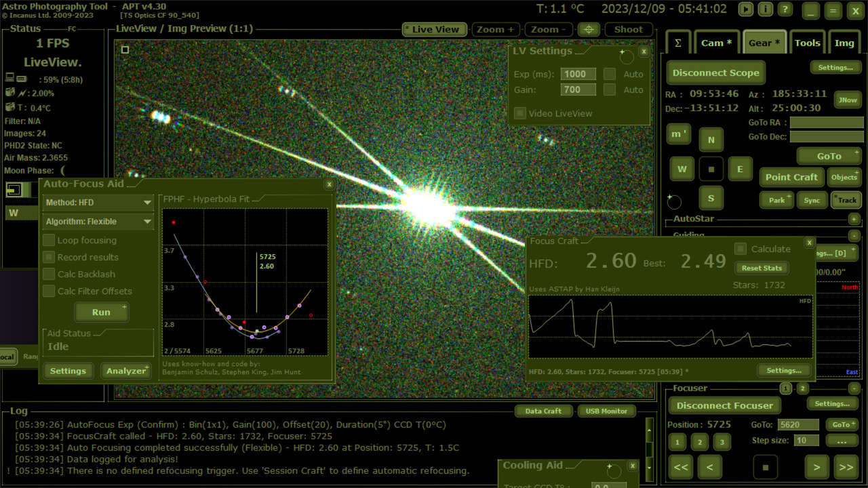Move focuser inward with < button
Screen dimensions: 868x488
click(709, 467)
